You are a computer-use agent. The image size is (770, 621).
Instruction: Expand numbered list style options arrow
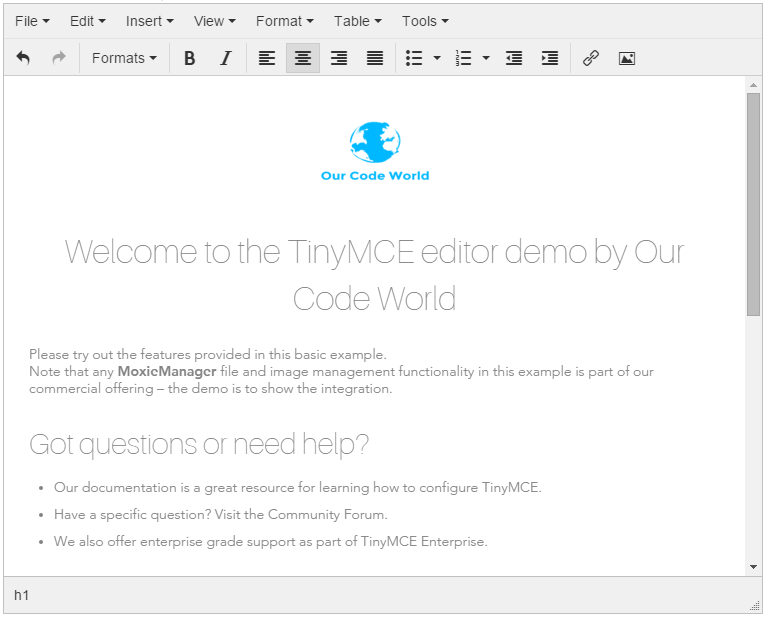pyautogui.click(x=486, y=58)
